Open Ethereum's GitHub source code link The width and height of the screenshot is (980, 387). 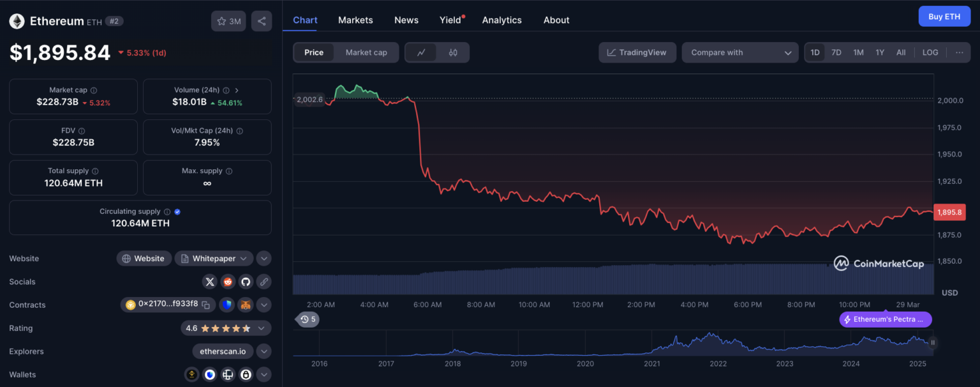coord(246,281)
